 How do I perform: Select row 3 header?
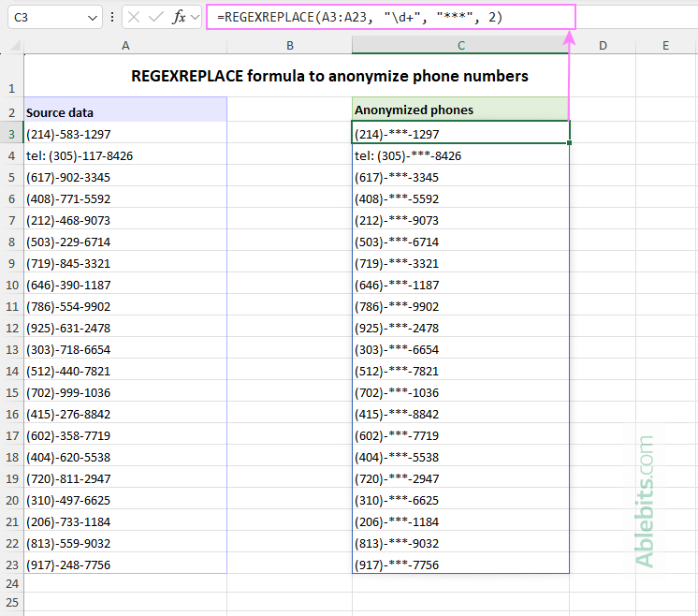click(x=11, y=132)
